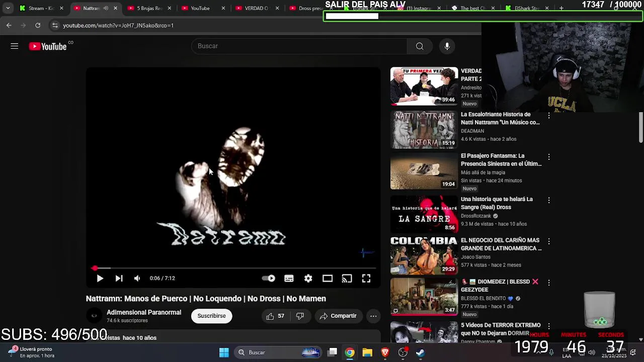Screen dimensions: 644x362
Task: Open more actions next to Compartir
Action: click(373, 316)
